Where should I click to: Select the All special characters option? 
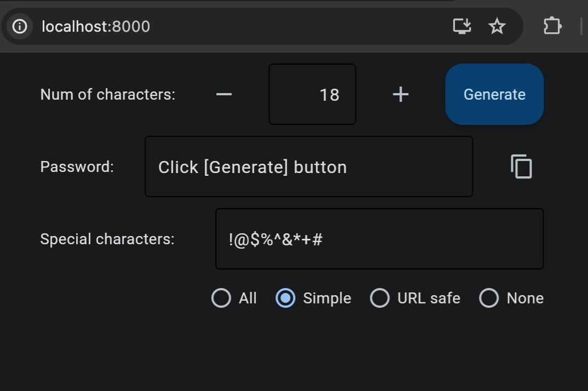click(221, 298)
